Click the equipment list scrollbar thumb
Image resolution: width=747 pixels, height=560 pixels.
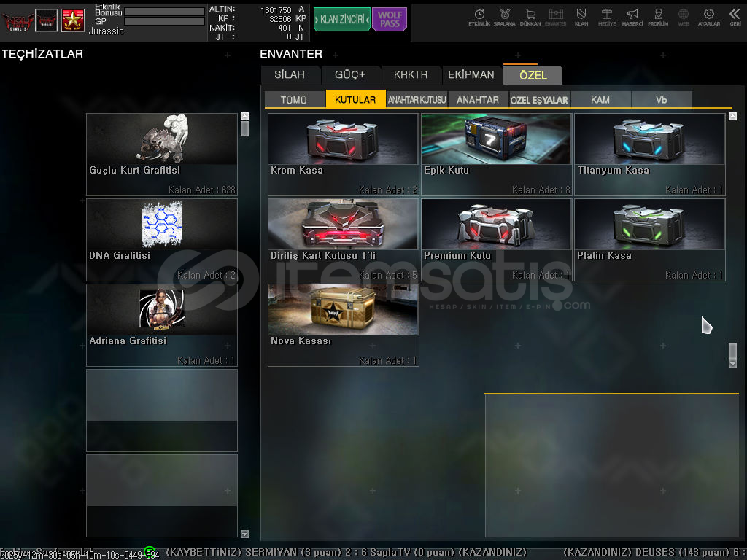(x=245, y=128)
